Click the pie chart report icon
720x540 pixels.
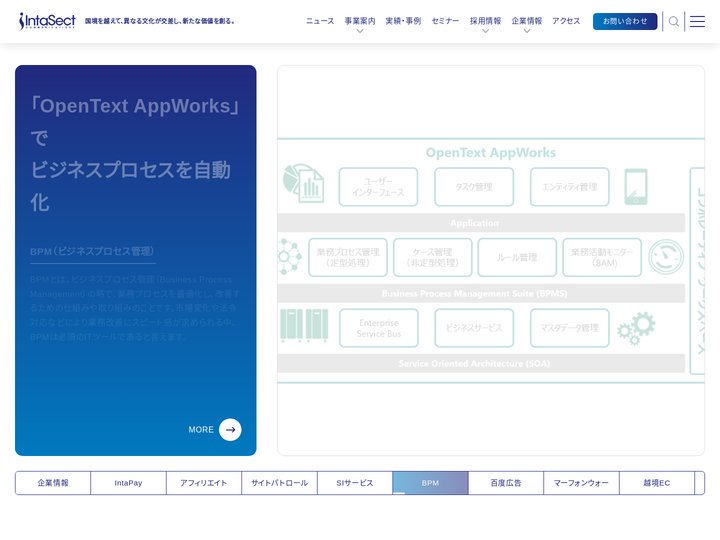[x=303, y=183]
